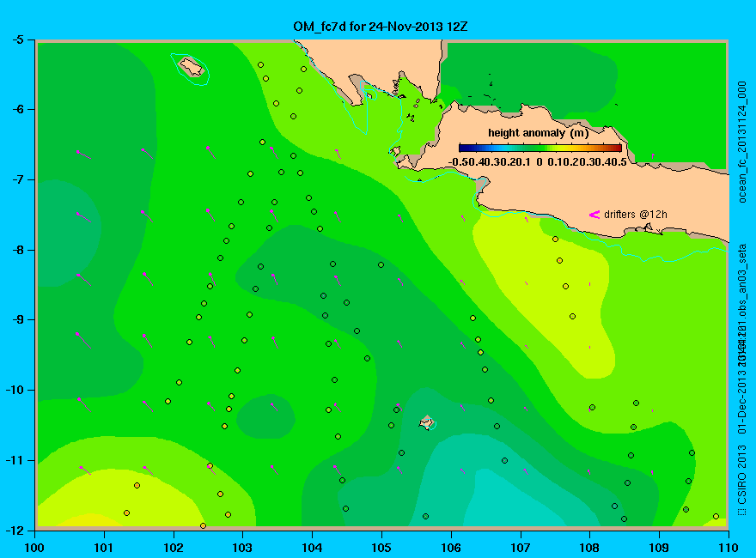The width and height of the screenshot is (756, 558).
Task: Click the longitude axis label 110
Action: (x=728, y=548)
